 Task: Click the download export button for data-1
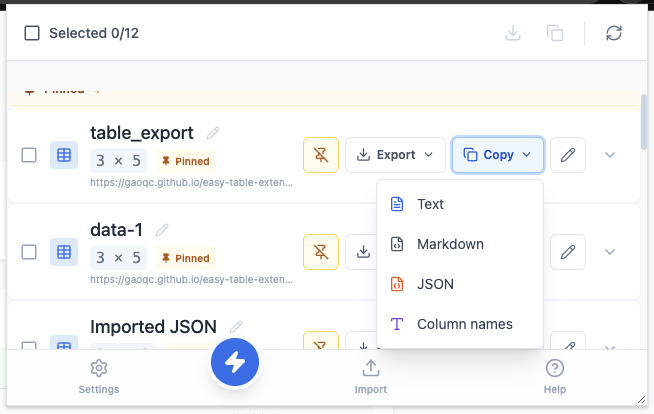(363, 252)
